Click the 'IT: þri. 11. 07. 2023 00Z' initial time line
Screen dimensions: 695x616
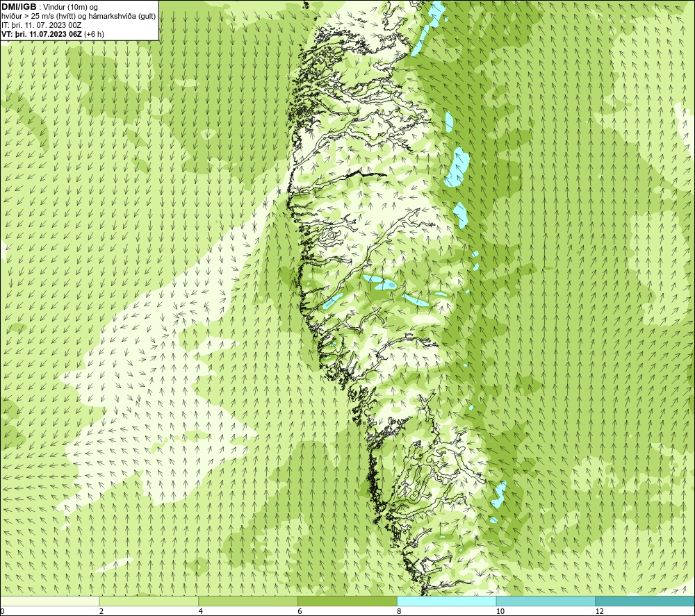[41, 25]
